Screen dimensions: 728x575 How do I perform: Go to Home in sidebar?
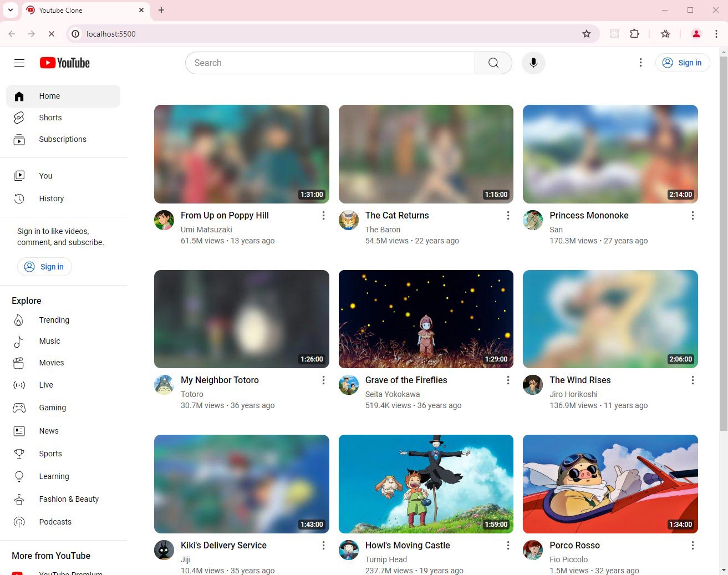point(63,96)
